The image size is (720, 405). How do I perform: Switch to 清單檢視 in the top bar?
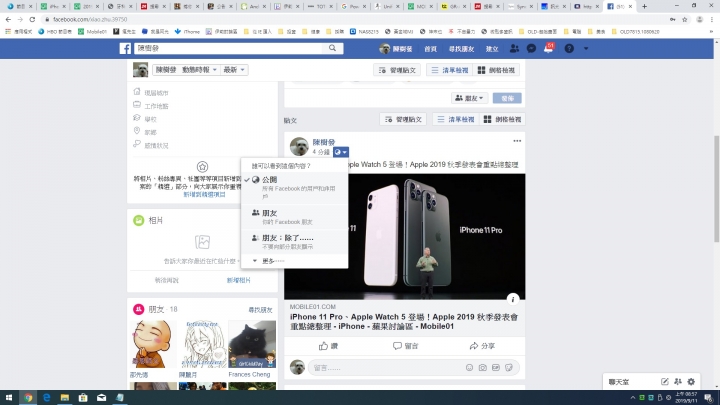pos(450,70)
